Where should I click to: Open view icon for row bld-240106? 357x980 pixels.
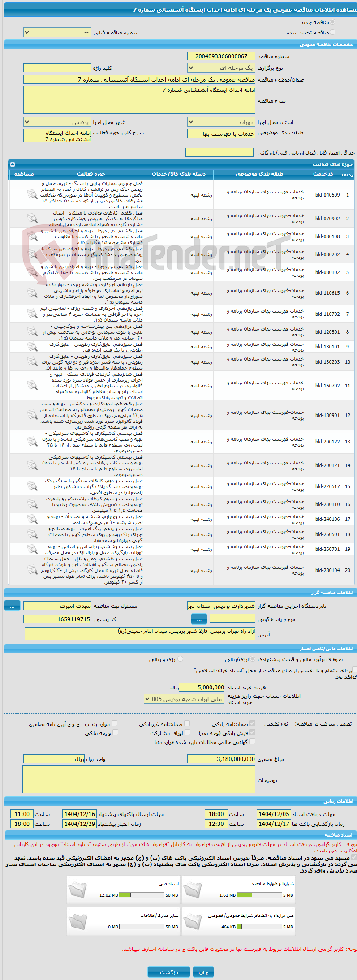pyautogui.click(x=32, y=519)
